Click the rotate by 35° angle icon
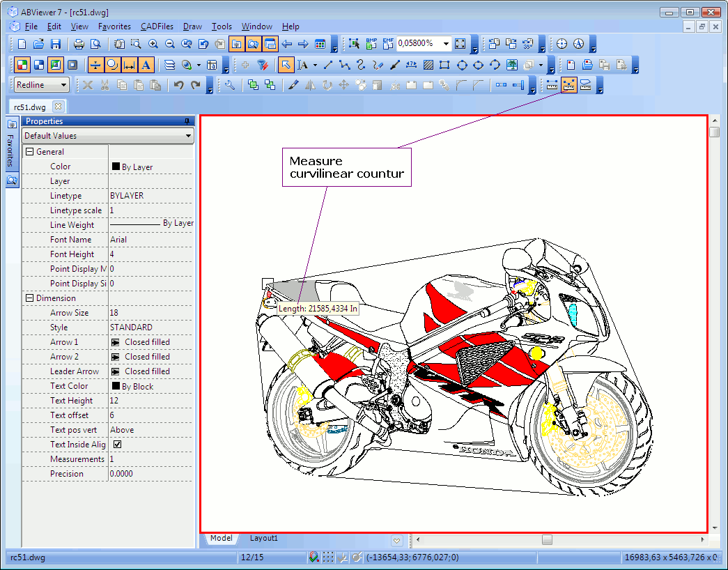The width and height of the screenshot is (728, 570). pos(528,44)
